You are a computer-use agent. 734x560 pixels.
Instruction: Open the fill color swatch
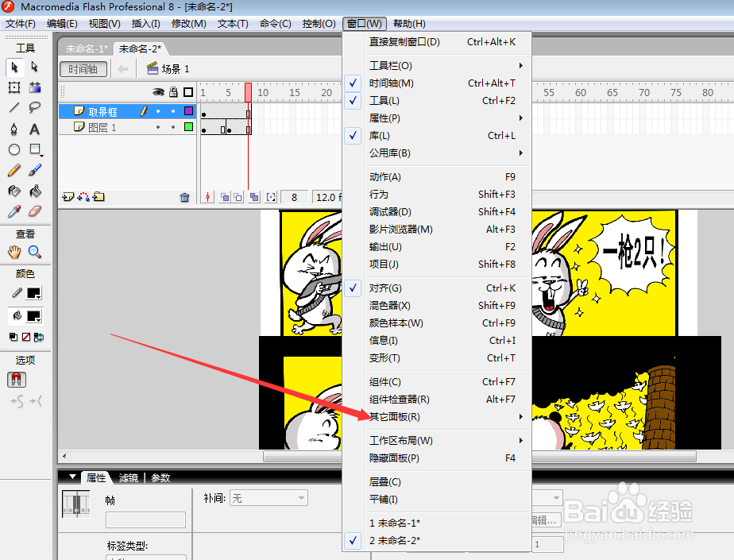pos(33,316)
